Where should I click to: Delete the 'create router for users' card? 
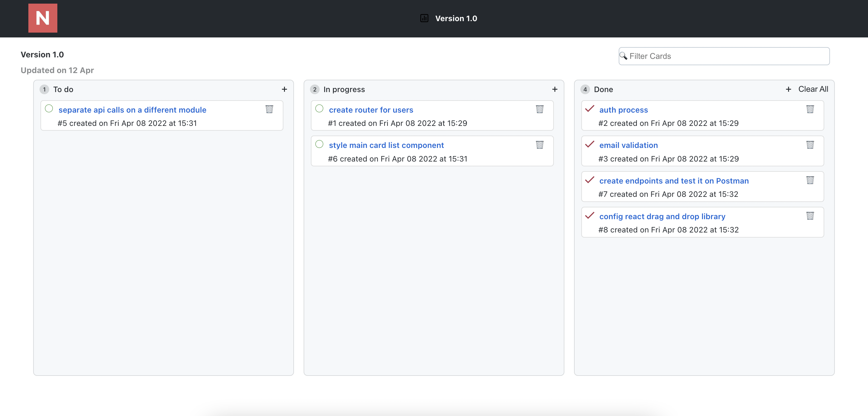(x=540, y=109)
